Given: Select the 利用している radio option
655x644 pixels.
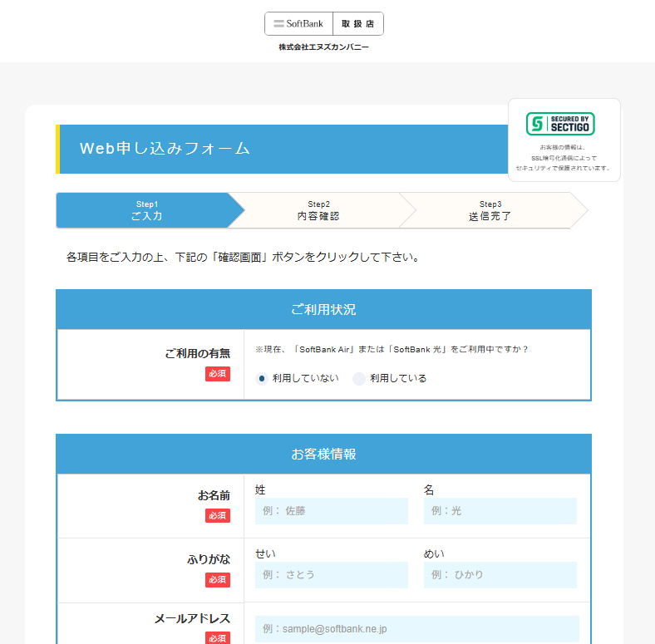Looking at the screenshot, I should tap(359, 379).
